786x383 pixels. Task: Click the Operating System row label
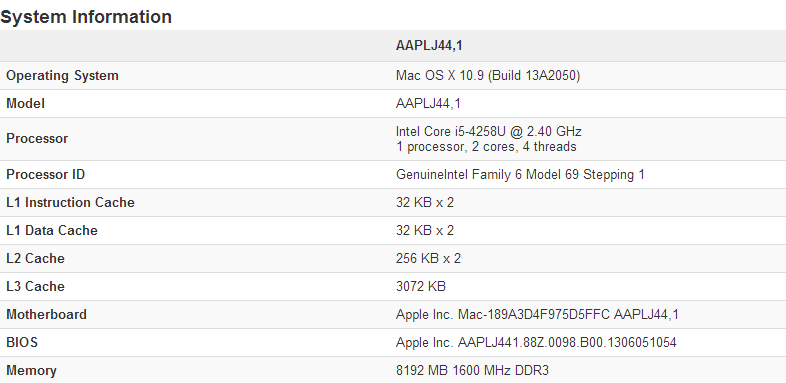pyautogui.click(x=62, y=76)
